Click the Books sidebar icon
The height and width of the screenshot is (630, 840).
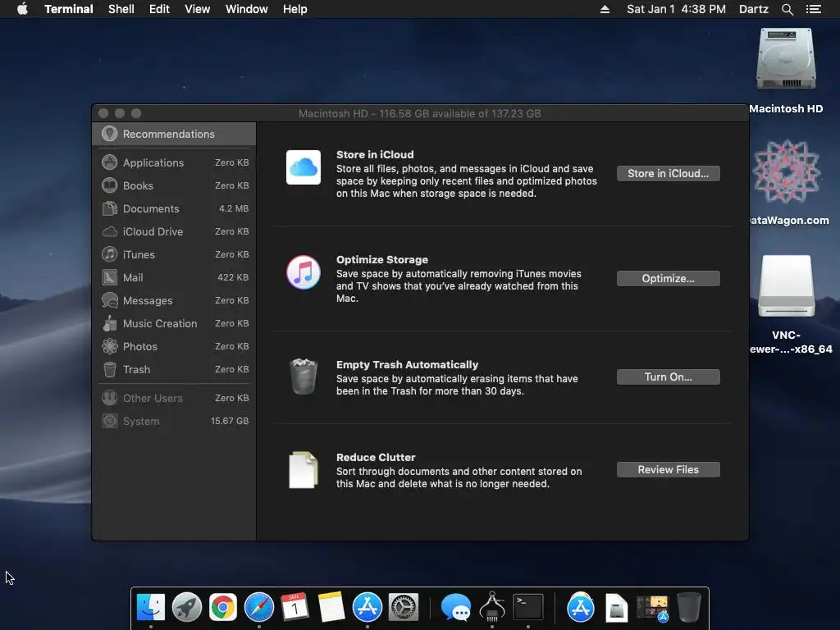pyautogui.click(x=110, y=185)
